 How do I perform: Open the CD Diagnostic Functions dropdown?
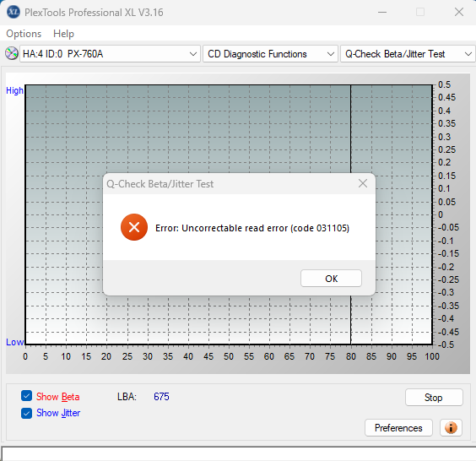tap(270, 54)
